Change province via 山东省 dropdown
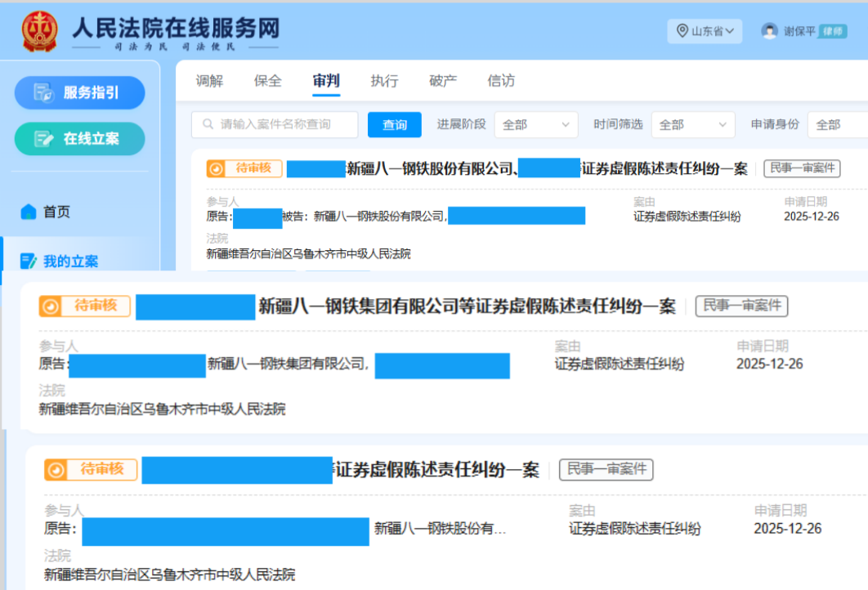 tap(705, 30)
